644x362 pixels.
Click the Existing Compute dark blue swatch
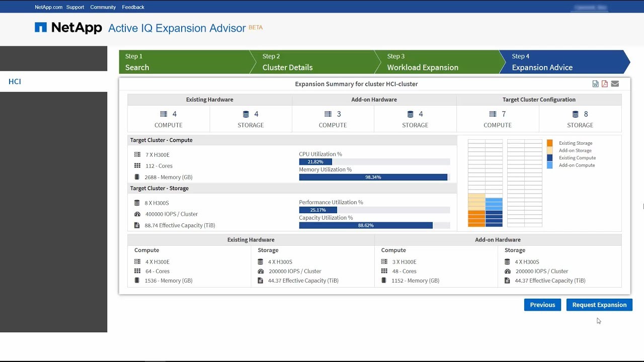point(550,158)
